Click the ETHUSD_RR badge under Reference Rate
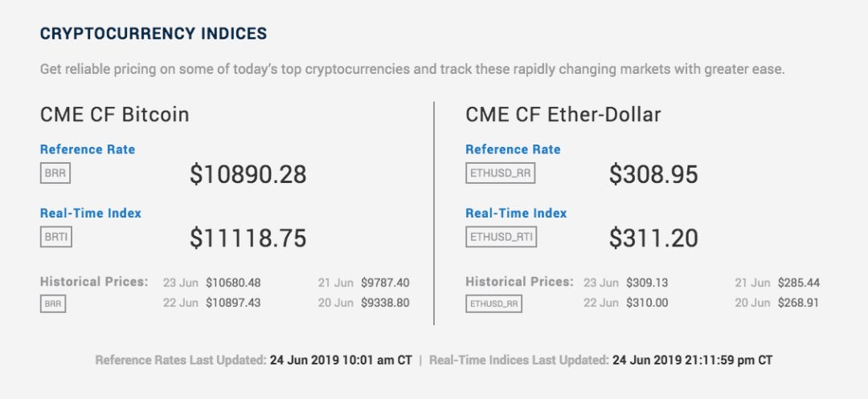868x399 pixels. pyautogui.click(x=501, y=173)
